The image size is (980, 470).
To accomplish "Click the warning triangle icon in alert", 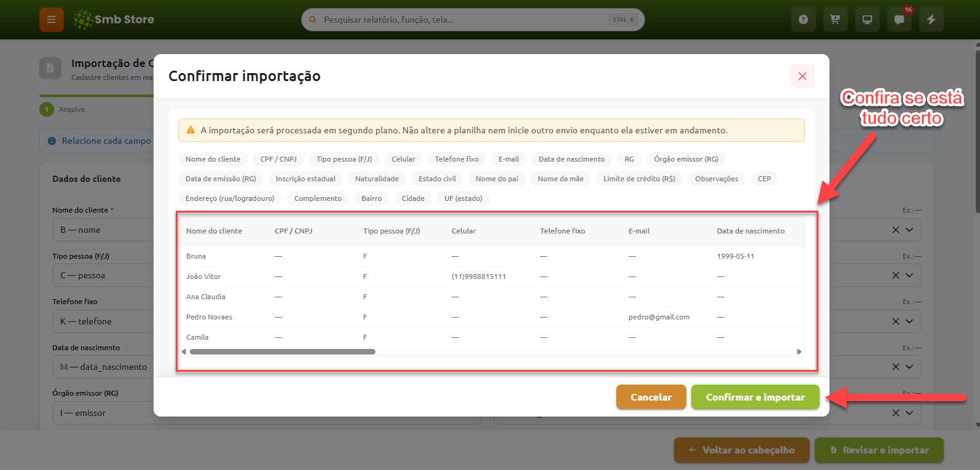I will pos(190,130).
